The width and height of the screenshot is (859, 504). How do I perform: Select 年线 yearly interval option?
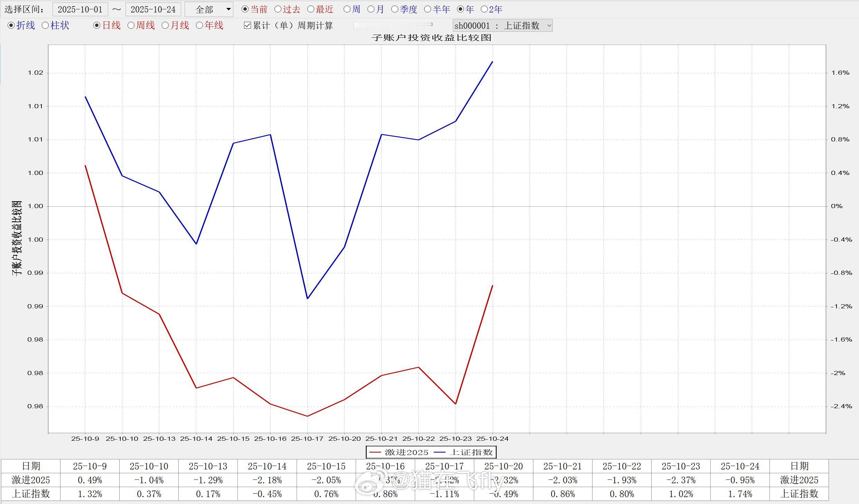pyautogui.click(x=199, y=26)
